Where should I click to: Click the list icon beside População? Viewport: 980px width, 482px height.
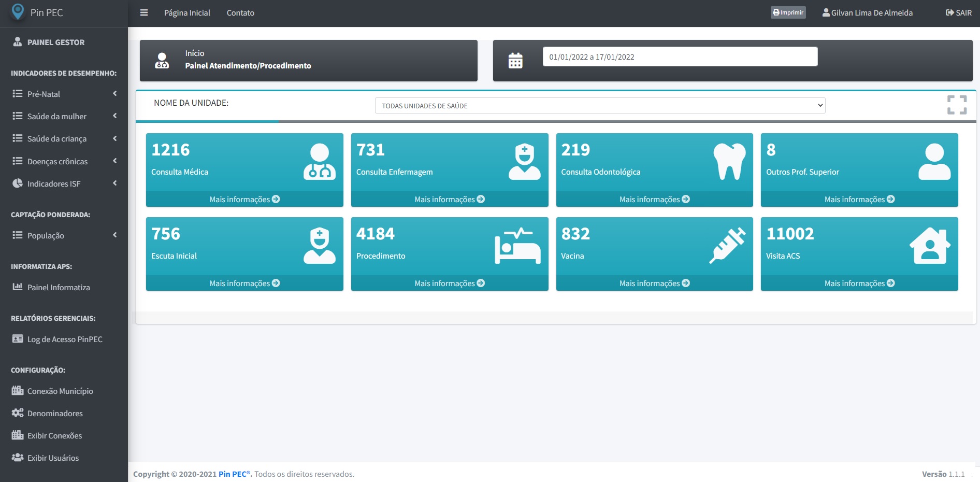click(18, 235)
